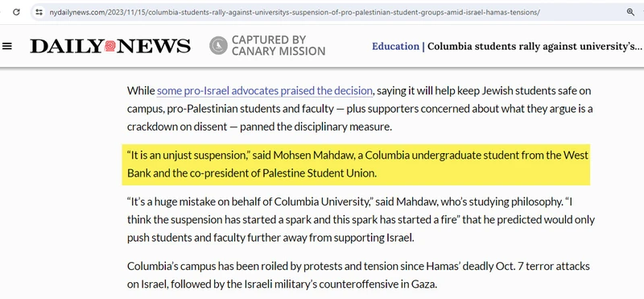The image size is (644, 299).
Task: Click the red camera emblem in the logo
Action: (x=109, y=46)
